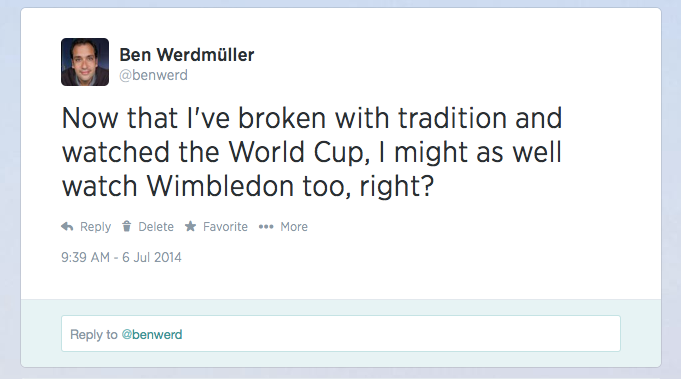Screen dimensions: 681x379
Task: Select the Reply text label
Action: point(96,227)
